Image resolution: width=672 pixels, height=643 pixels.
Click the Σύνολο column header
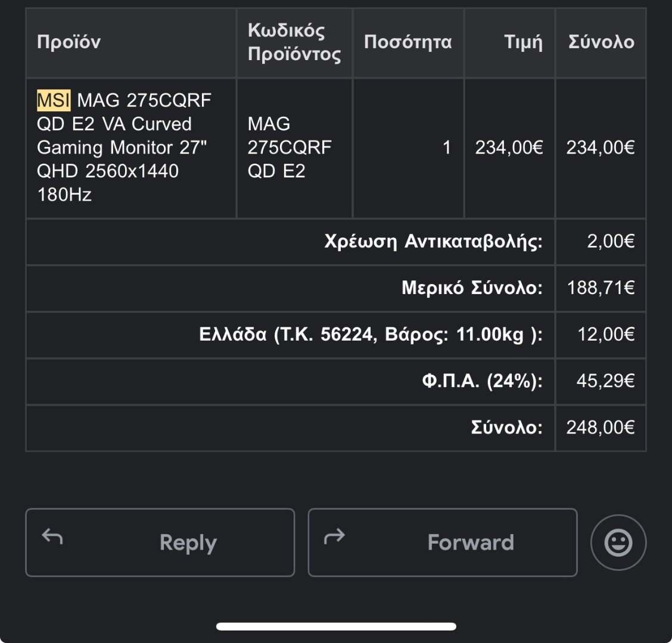[601, 42]
